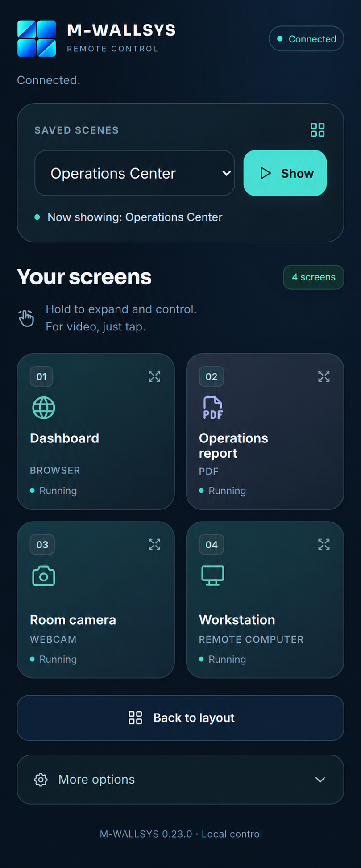Click the Running status on Workstation card
The image size is (361, 868).
(x=223, y=659)
